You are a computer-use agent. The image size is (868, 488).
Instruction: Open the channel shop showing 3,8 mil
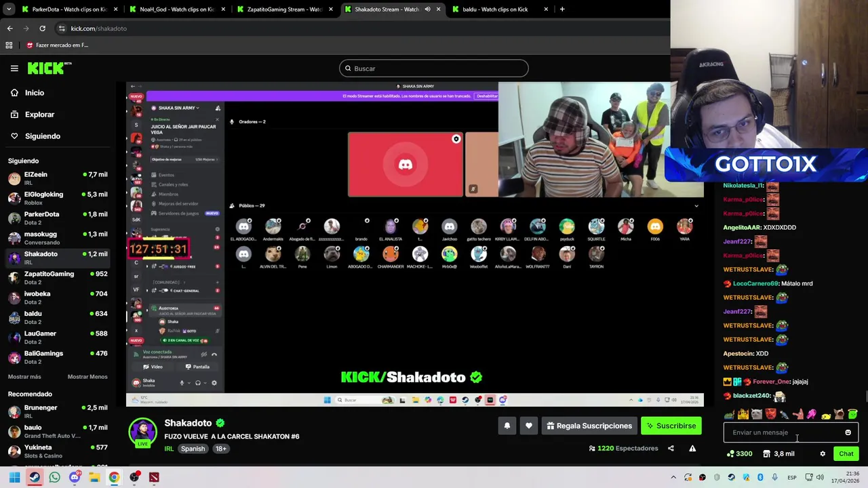pyautogui.click(x=778, y=454)
